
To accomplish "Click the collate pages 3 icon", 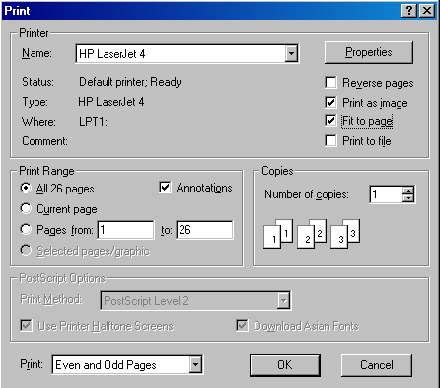I will 345,234.
